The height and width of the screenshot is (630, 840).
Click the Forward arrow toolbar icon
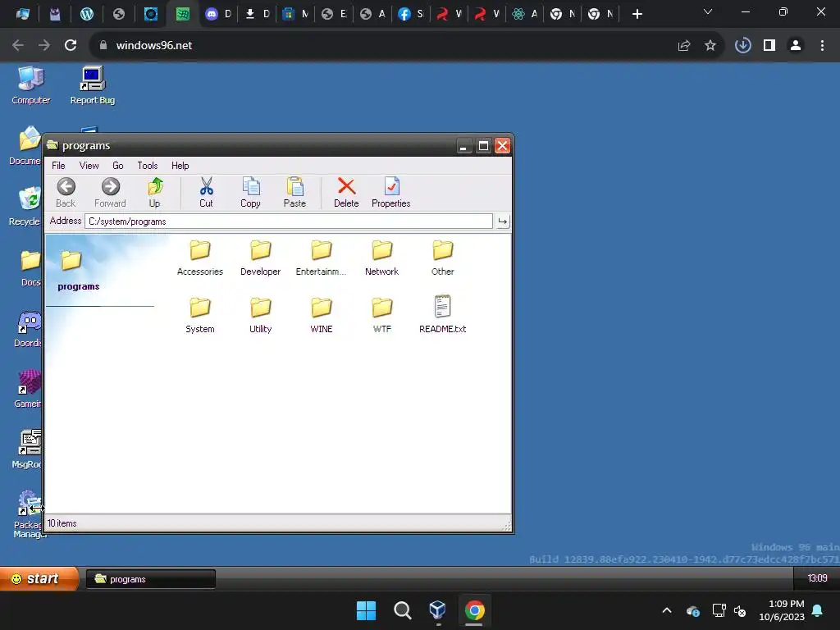tap(111, 192)
